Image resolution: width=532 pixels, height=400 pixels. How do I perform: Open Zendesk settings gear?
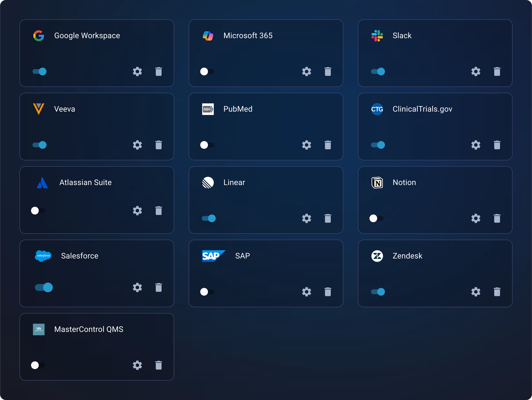476,292
